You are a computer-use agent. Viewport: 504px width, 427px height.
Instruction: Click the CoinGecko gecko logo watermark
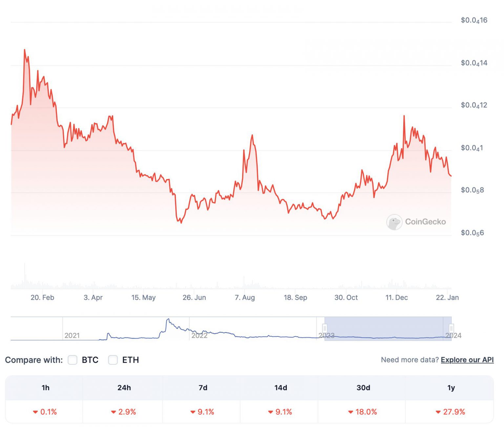(x=394, y=222)
